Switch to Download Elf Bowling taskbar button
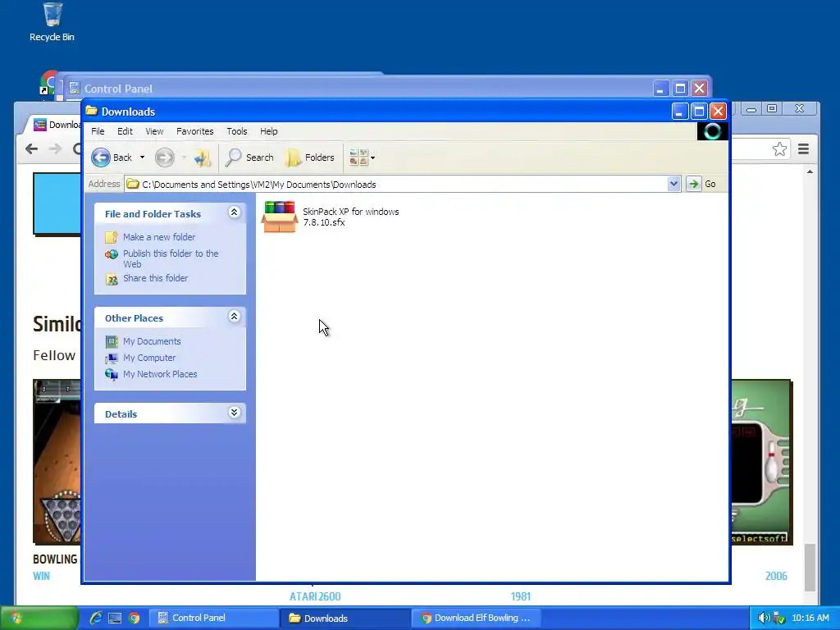Viewport: 840px width, 630px height. click(477, 618)
